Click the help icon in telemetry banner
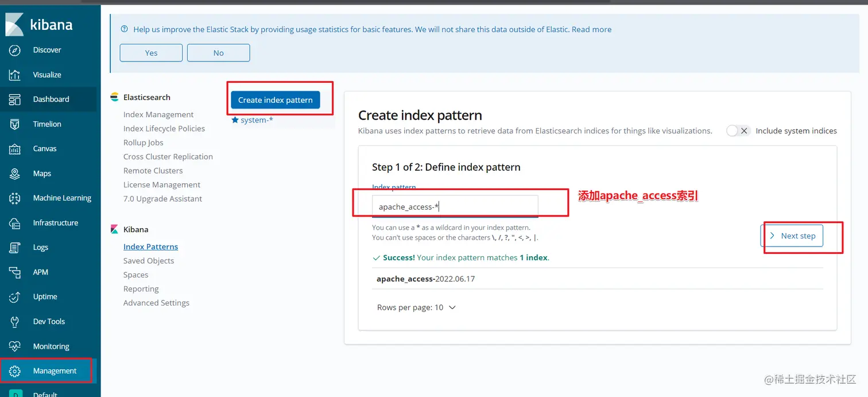The width and height of the screenshot is (868, 397). (124, 29)
